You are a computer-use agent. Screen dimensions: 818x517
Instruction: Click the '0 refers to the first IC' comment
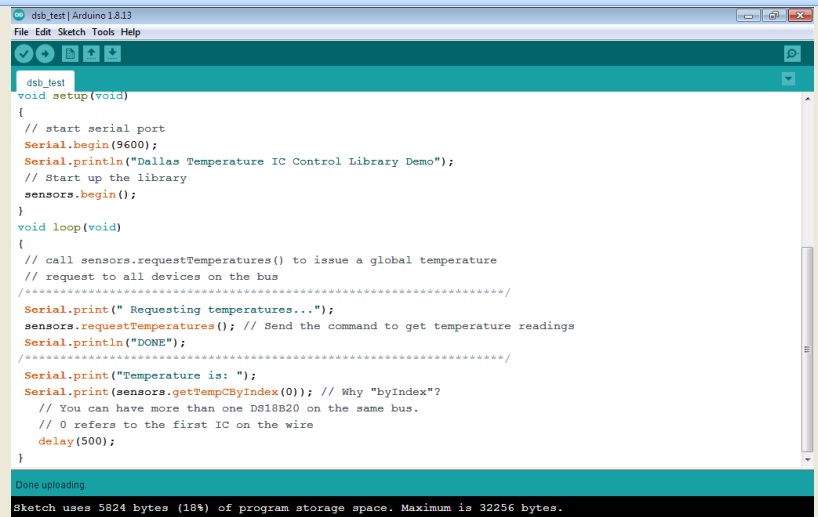tap(176, 425)
